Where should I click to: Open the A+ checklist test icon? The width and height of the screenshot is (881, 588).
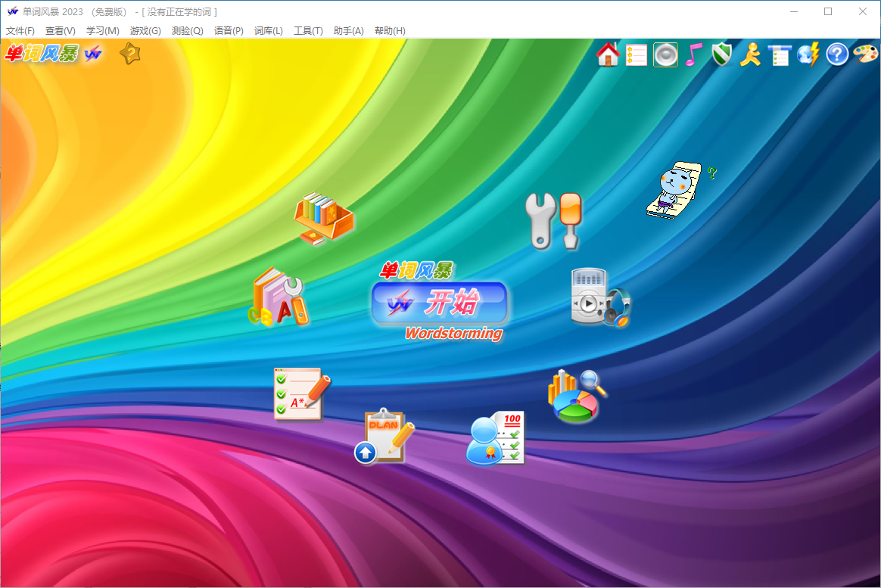[302, 394]
